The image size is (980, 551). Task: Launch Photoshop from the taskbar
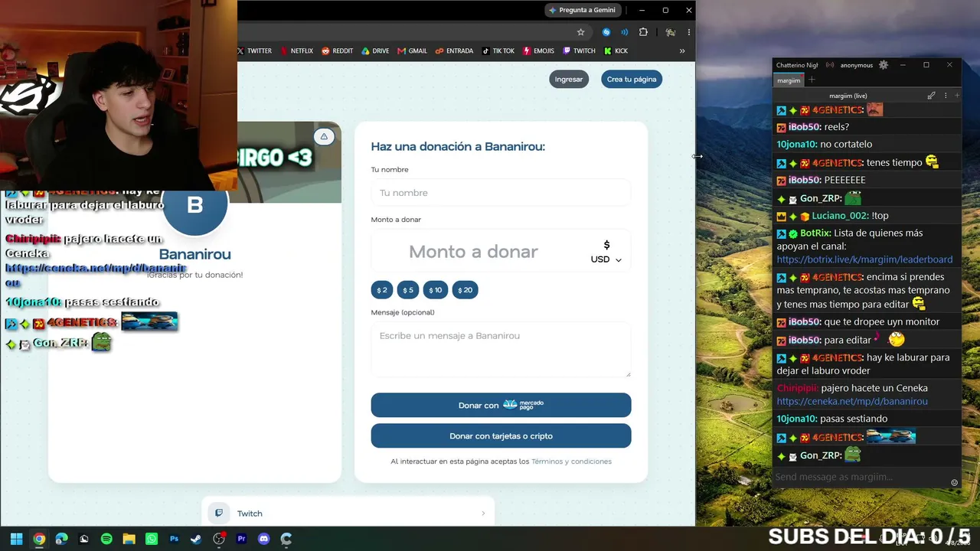point(174,539)
